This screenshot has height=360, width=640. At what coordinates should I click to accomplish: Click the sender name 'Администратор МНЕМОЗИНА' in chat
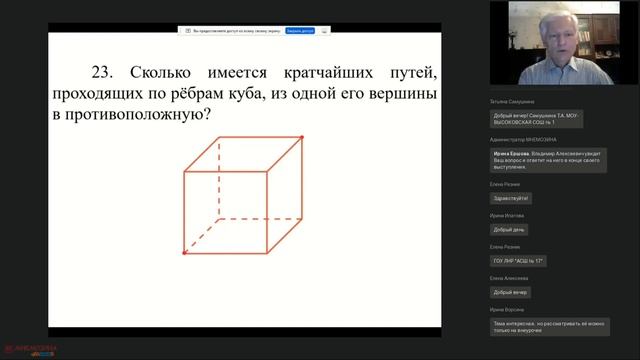(x=523, y=140)
